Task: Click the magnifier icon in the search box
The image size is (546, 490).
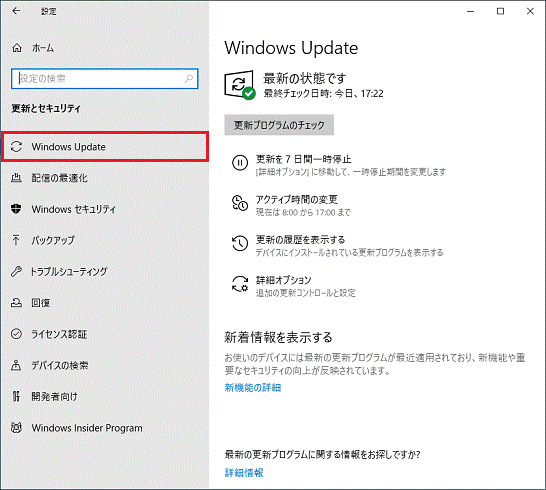Action: coord(189,78)
